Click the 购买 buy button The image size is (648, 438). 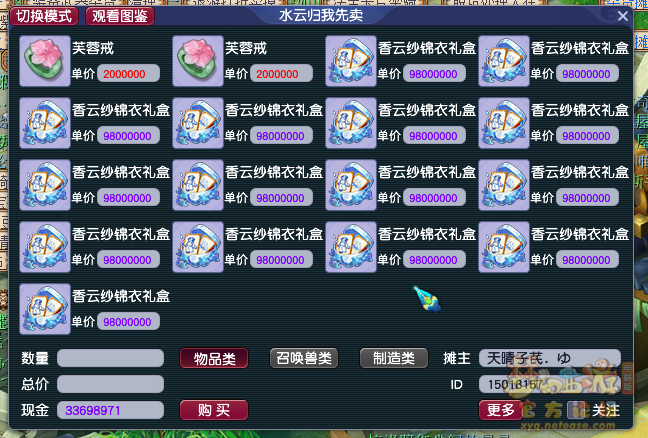[x=214, y=410]
